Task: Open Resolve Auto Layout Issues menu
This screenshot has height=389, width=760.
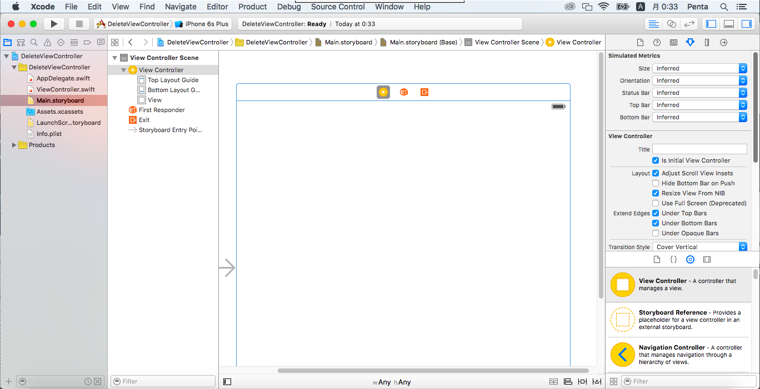Action: click(598, 382)
